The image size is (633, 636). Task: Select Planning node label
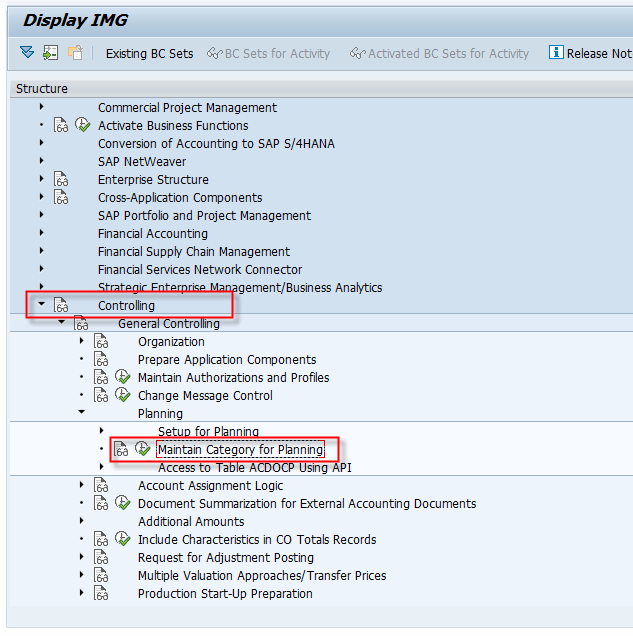(x=161, y=414)
